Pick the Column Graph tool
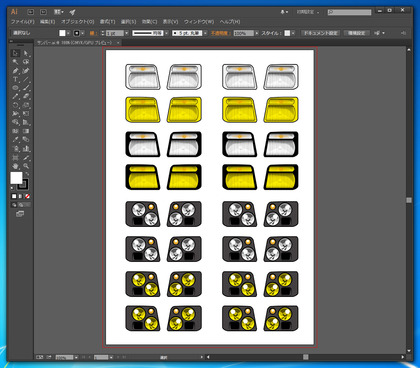420x368 pixels. click(26, 149)
